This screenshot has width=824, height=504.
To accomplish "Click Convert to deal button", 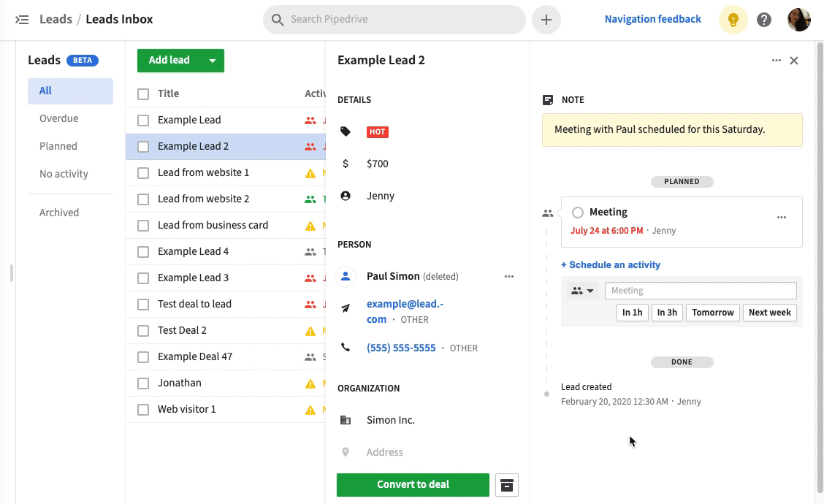I will (x=413, y=485).
